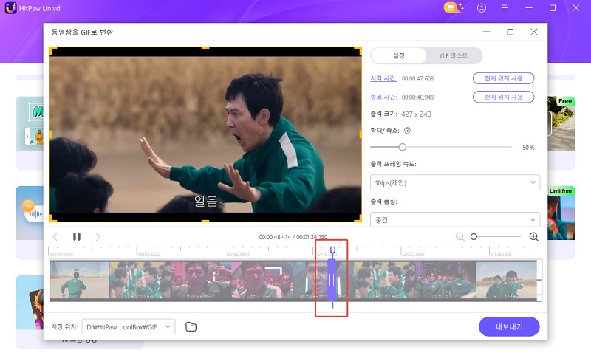The height and width of the screenshot is (364, 591).
Task: Open the shopping cart upgrade icon
Action: pos(451,8)
